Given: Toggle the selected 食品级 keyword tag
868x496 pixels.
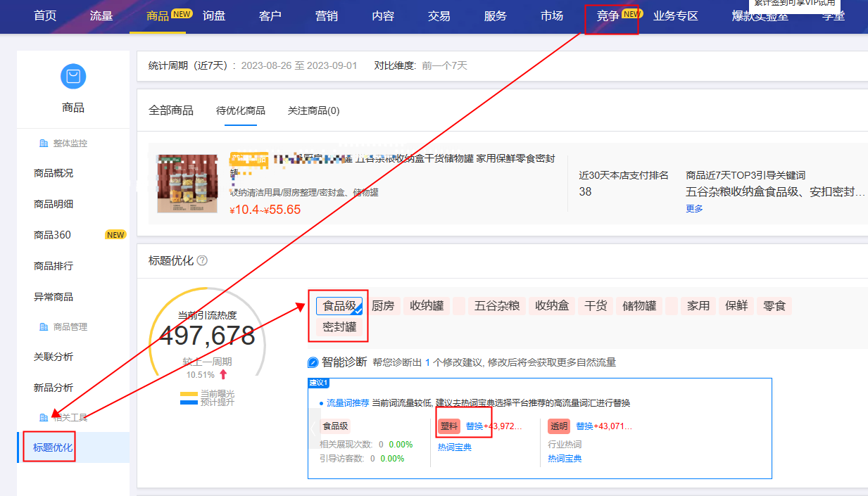Looking at the screenshot, I should pyautogui.click(x=339, y=306).
